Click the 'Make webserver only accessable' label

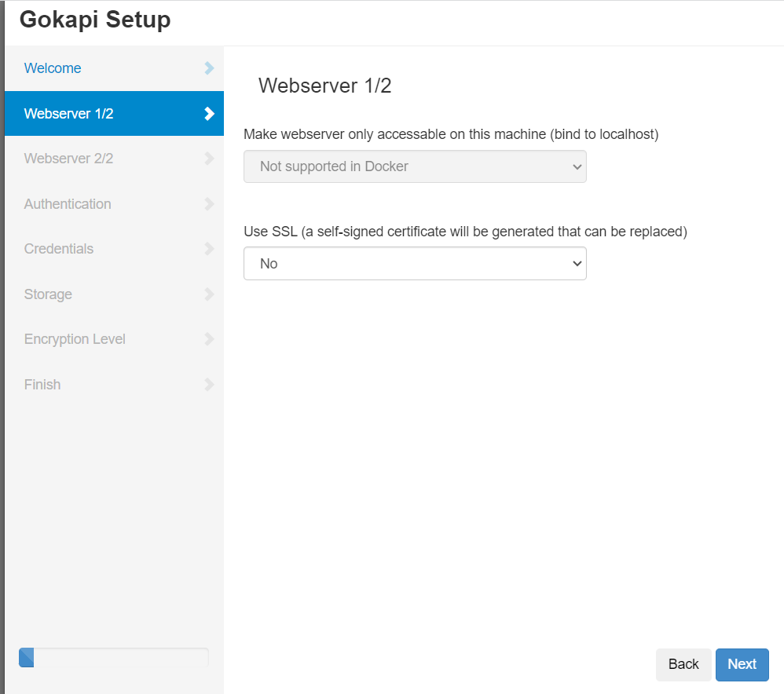[451, 134]
